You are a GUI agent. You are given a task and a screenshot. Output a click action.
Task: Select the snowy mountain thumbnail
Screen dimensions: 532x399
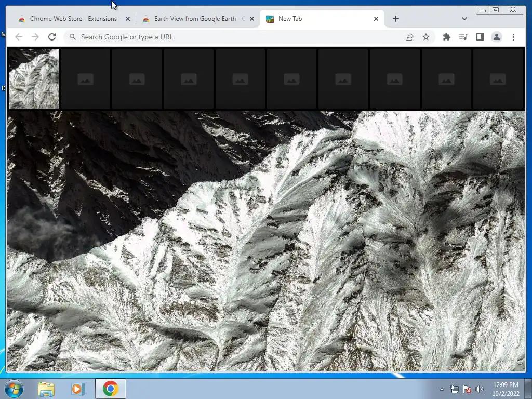point(34,79)
